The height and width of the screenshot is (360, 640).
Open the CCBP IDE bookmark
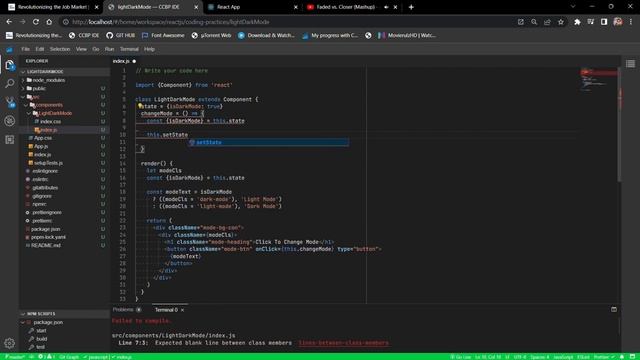84,36
